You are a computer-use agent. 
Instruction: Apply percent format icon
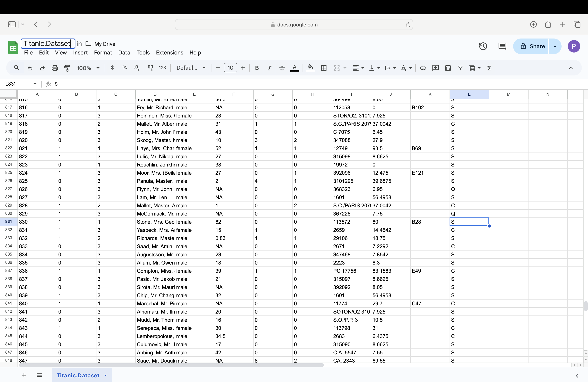(x=125, y=68)
